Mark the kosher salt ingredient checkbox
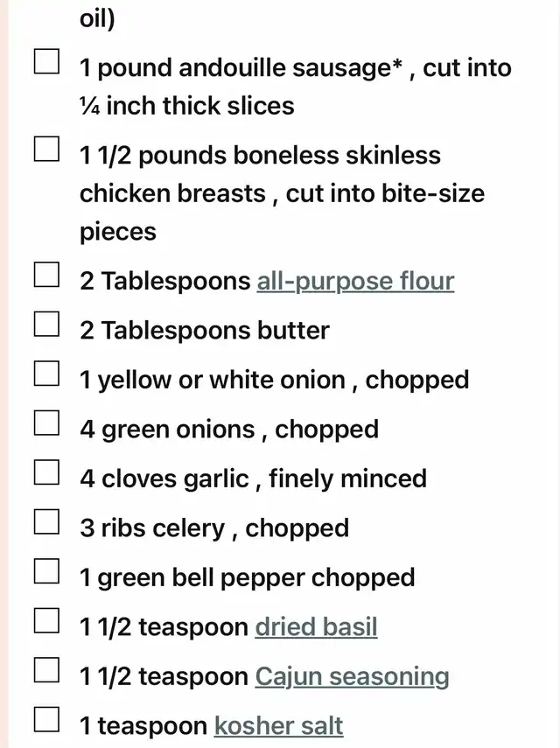The width and height of the screenshot is (560, 748). [x=46, y=721]
